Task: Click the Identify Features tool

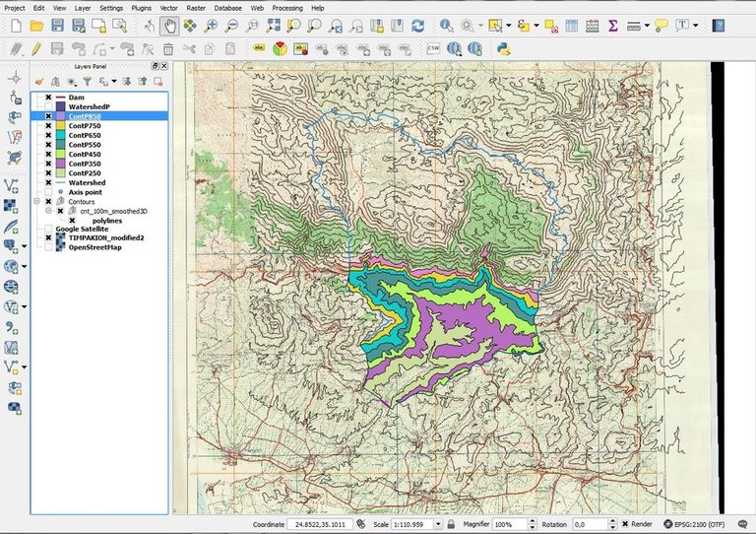Action: [x=446, y=25]
